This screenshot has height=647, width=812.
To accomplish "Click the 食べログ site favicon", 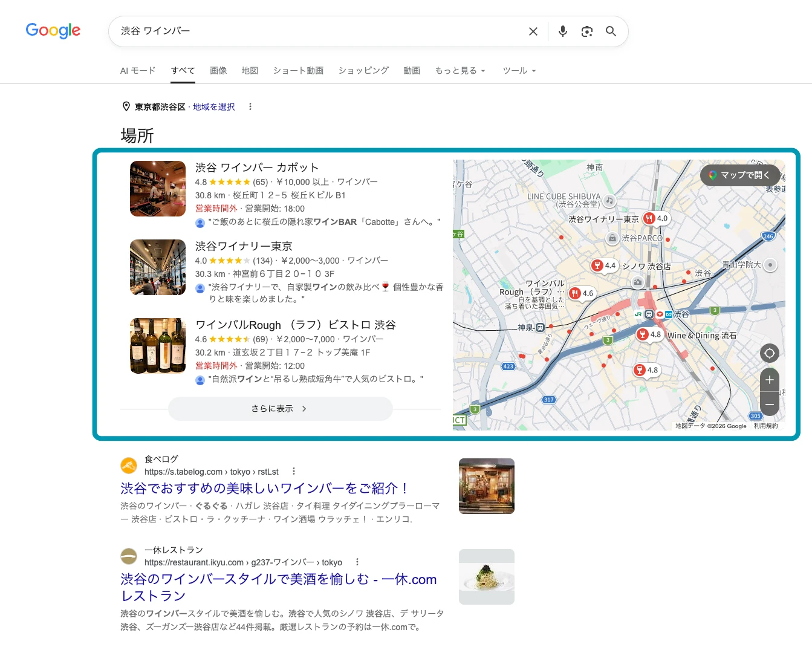I will [129, 466].
